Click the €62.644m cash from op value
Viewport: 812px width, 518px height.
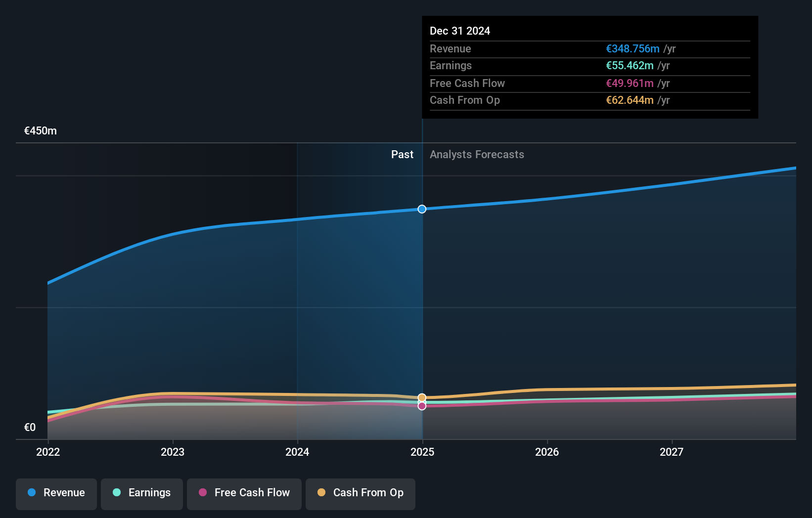pyautogui.click(x=630, y=100)
